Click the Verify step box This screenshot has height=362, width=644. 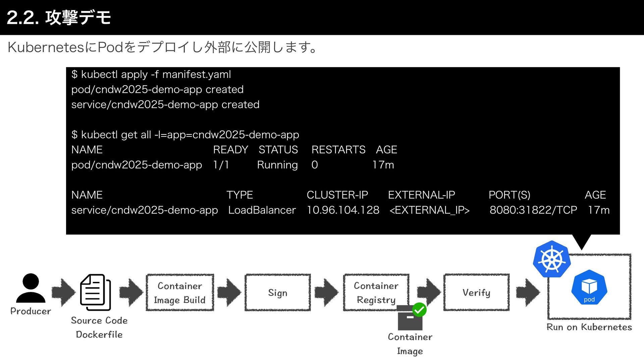(476, 293)
